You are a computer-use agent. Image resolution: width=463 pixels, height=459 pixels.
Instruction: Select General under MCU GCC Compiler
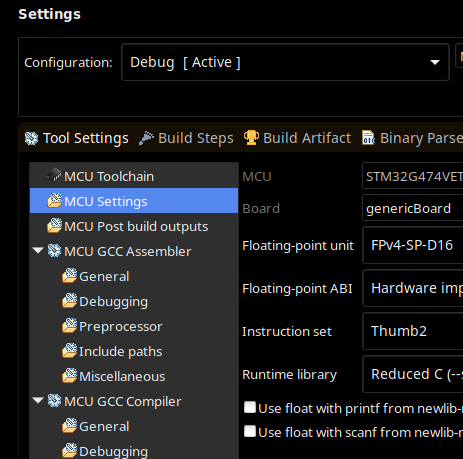[104, 427]
